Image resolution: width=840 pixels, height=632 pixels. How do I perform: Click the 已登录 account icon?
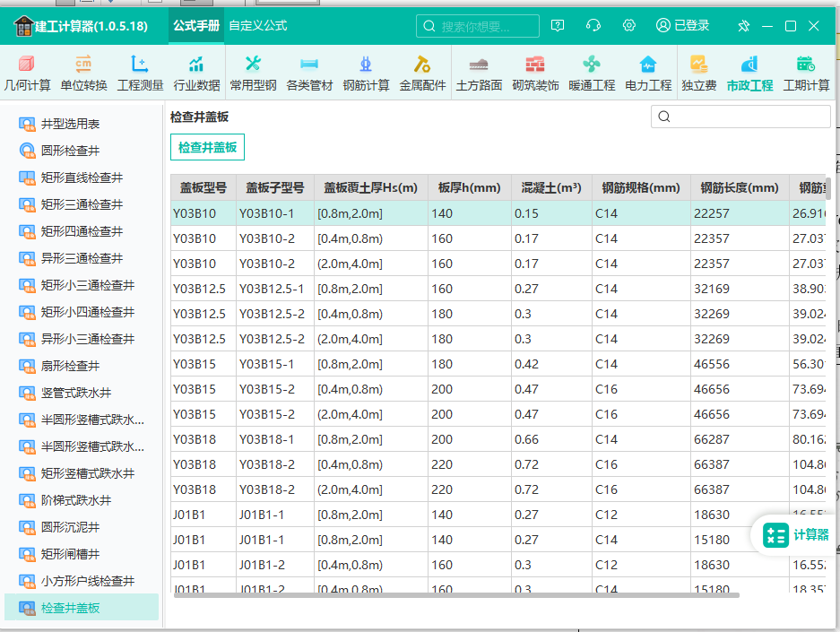click(682, 26)
